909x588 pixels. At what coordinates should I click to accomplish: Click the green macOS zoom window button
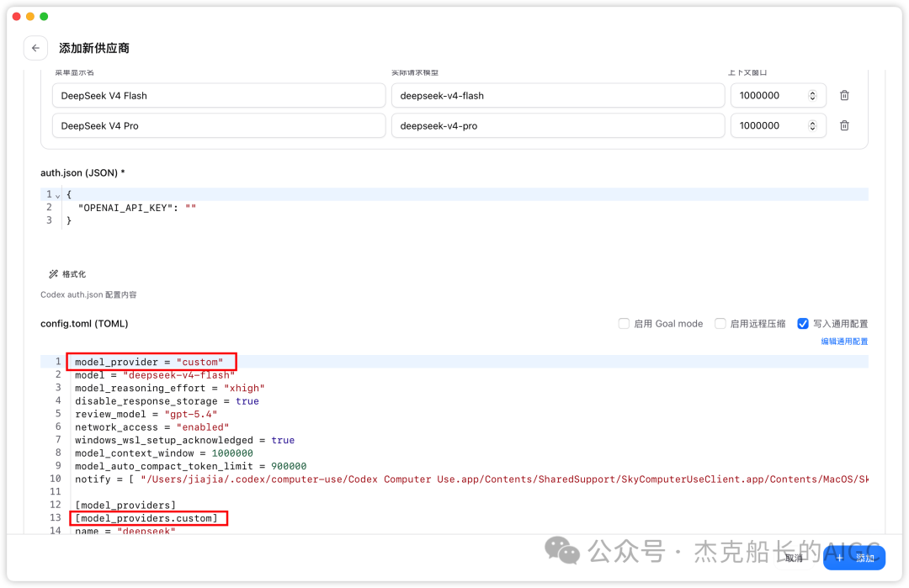click(44, 16)
